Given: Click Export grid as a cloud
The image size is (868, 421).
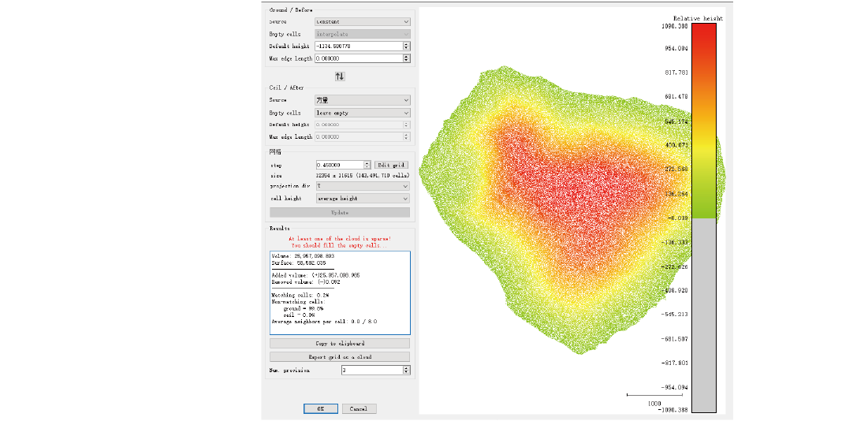Looking at the screenshot, I should pos(340,357).
